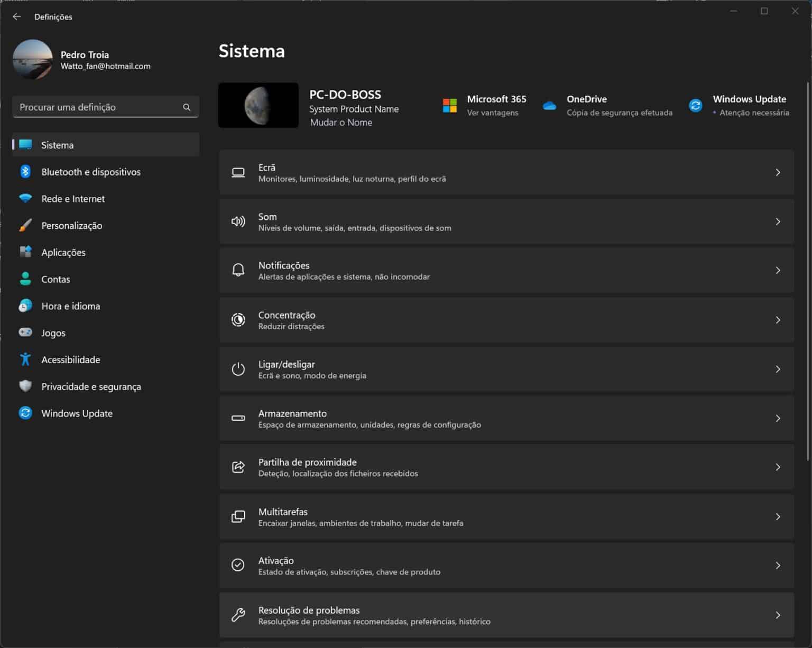Open Aplicações in the sidebar
812x648 pixels.
[x=63, y=253]
